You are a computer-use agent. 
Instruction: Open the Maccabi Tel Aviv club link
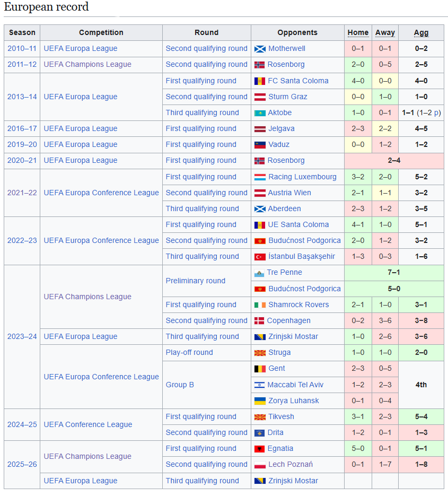click(295, 385)
